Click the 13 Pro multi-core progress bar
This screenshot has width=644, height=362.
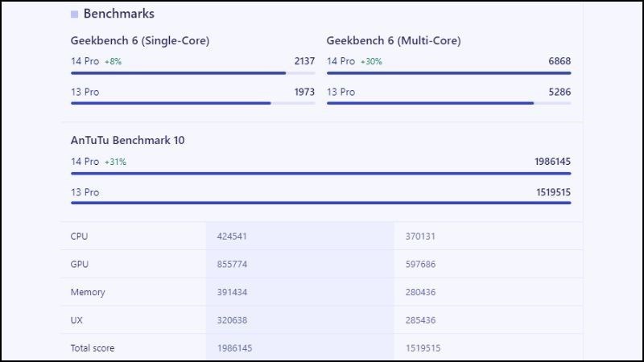pyautogui.click(x=431, y=103)
